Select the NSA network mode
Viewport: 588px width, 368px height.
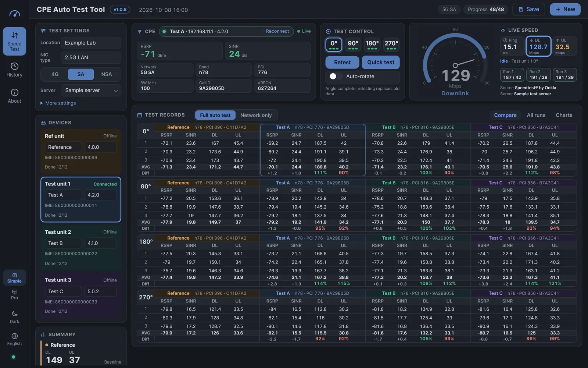107,74
